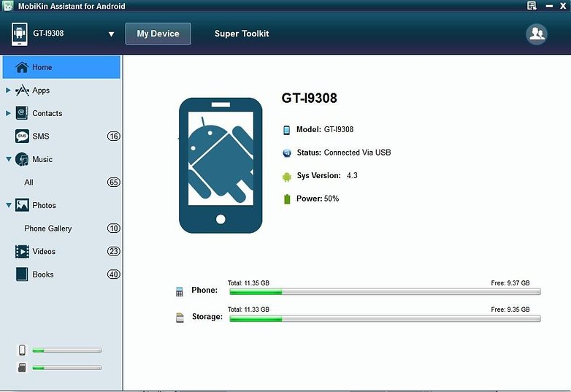The image size is (571, 392).
Task: Click the Phone Gallery count badge 10
Action: [113, 228]
